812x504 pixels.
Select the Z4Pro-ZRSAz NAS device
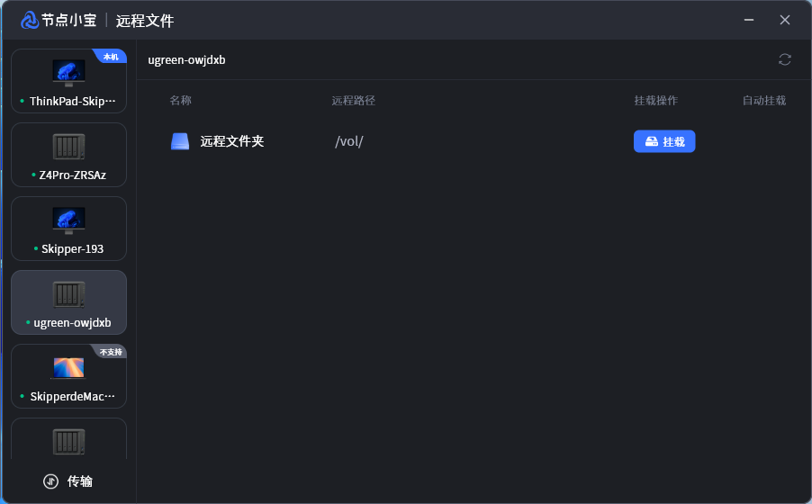68,155
